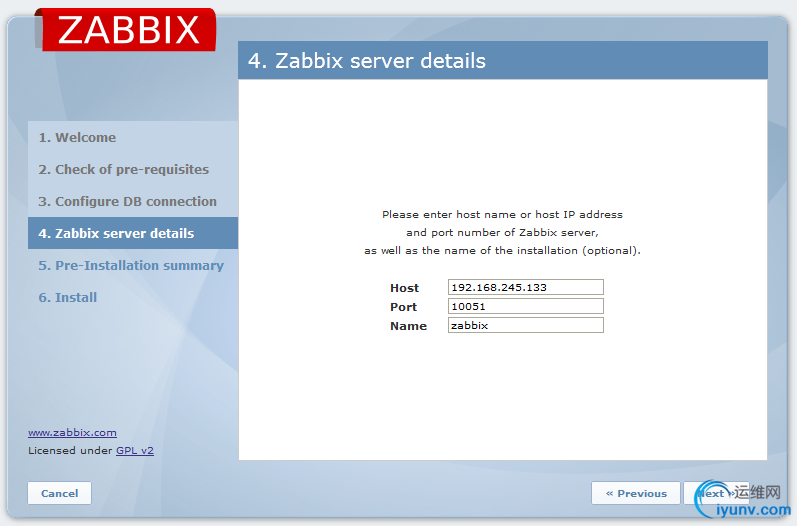Cancel the installation wizard
This screenshot has height=526, width=797.
[59, 493]
